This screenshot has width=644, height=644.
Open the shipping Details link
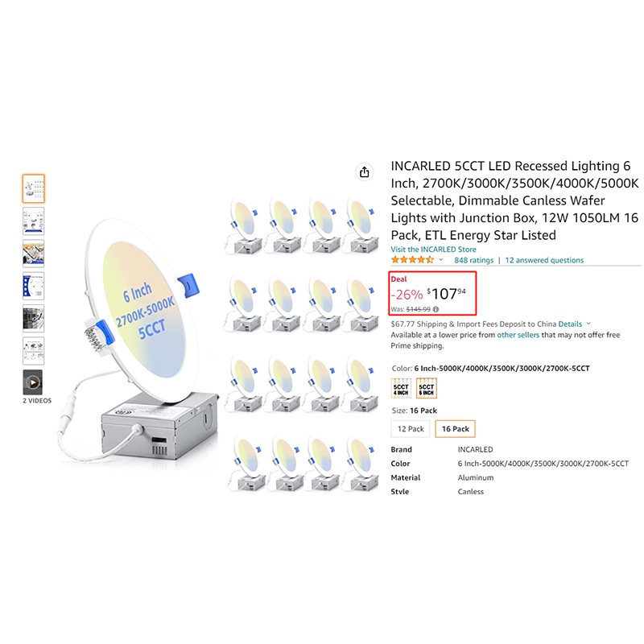pyautogui.click(x=570, y=324)
